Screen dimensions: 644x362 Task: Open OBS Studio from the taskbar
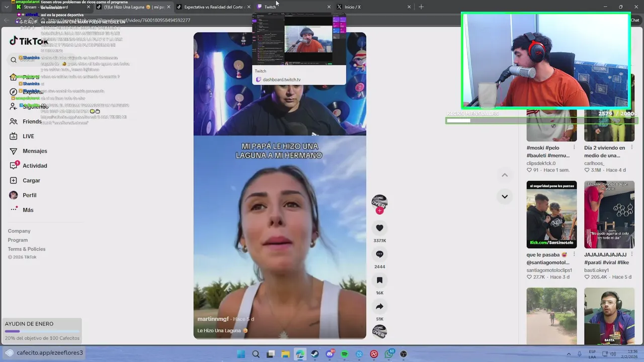(x=404, y=354)
